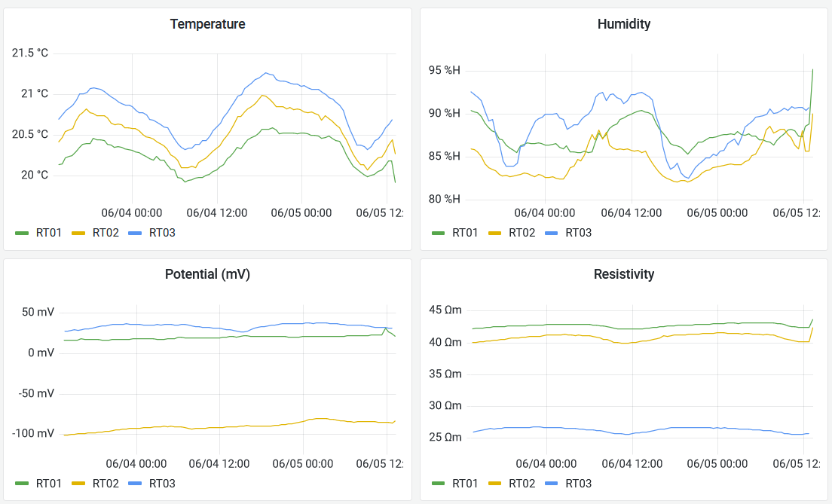
Task: Toggle RT03 series in Temperature legend
Action: tap(162, 233)
